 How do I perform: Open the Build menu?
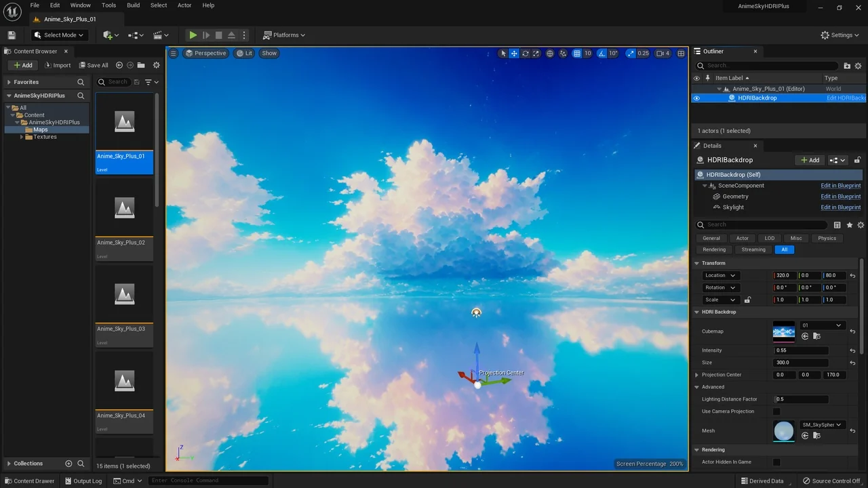[133, 5]
